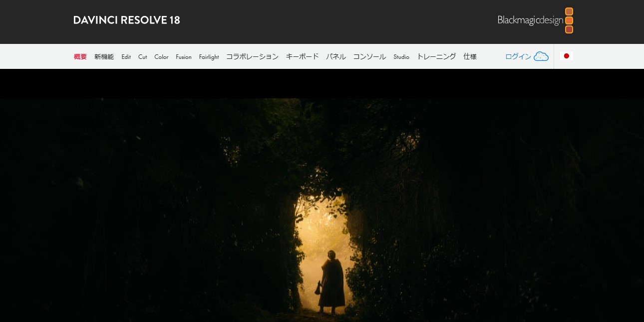This screenshot has width=644, height=322.
Task: Switch to the Fairlight tab
Action: click(209, 57)
